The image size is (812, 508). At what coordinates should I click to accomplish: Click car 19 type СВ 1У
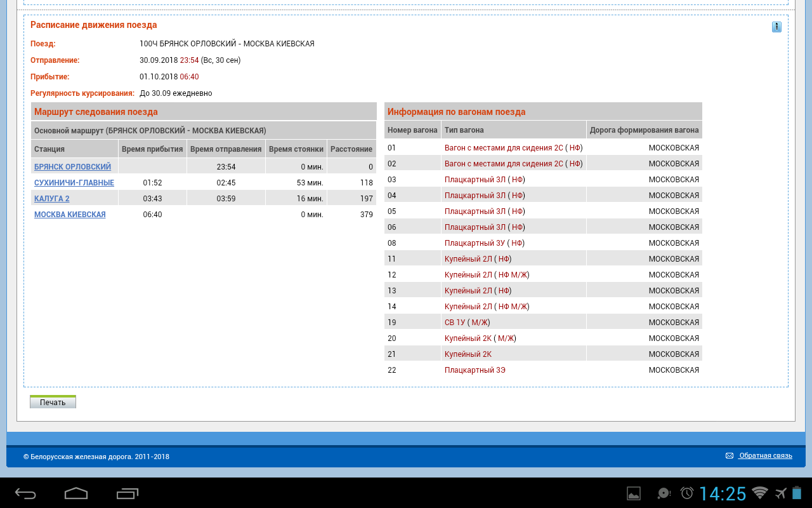click(455, 323)
